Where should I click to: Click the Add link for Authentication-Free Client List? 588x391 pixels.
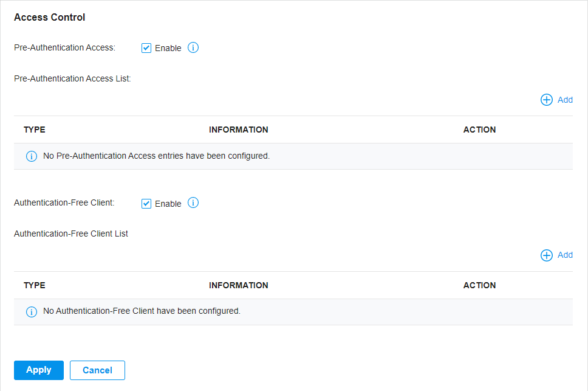[565, 255]
